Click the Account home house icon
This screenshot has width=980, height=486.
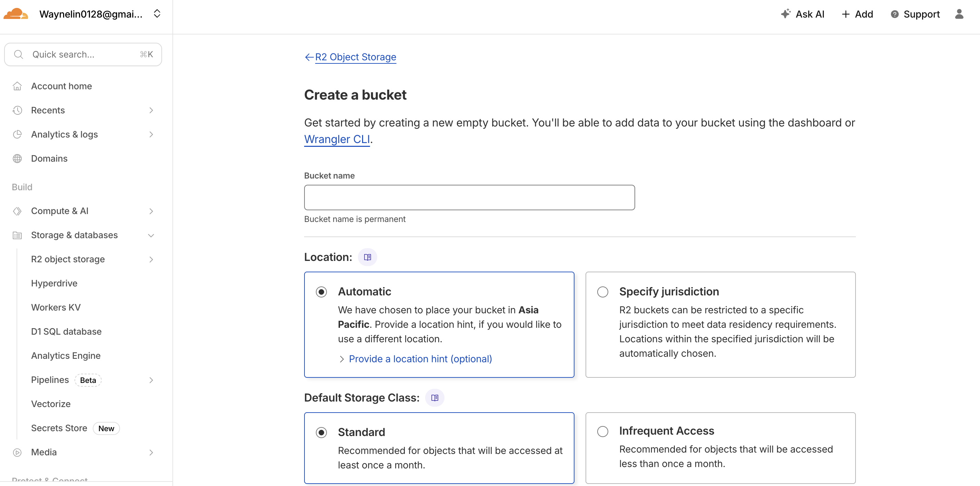click(17, 86)
